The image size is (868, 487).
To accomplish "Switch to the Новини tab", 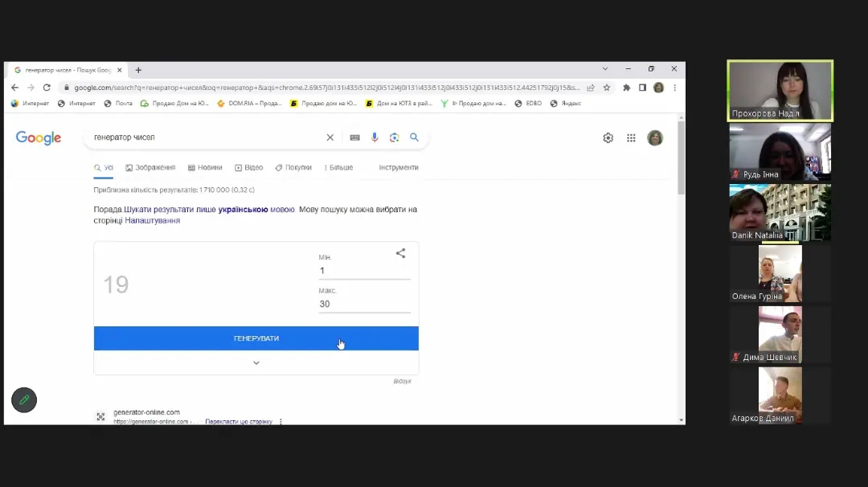I will point(205,168).
